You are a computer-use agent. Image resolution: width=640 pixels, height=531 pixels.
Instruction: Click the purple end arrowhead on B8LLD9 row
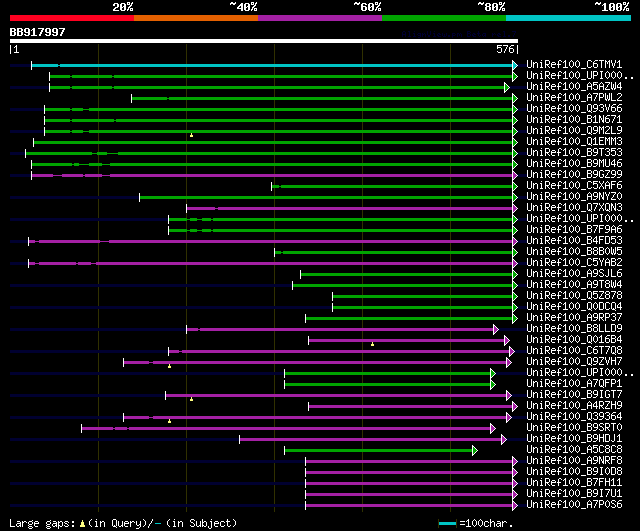(x=496, y=329)
